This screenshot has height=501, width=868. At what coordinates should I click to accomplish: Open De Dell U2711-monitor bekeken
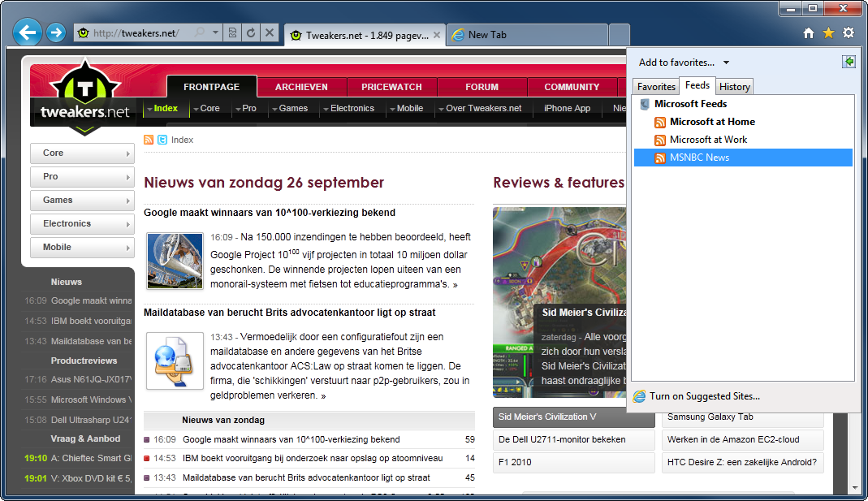click(573, 439)
